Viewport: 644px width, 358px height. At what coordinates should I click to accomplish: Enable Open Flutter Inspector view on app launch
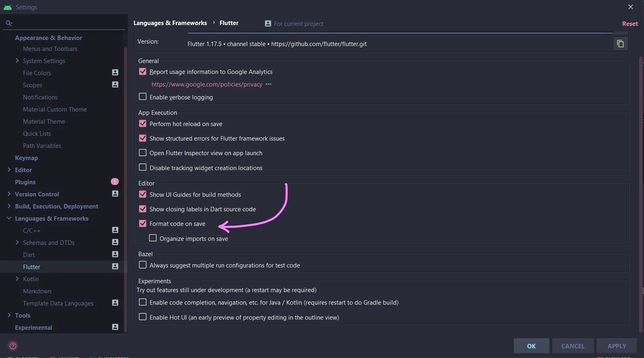pyautogui.click(x=143, y=153)
